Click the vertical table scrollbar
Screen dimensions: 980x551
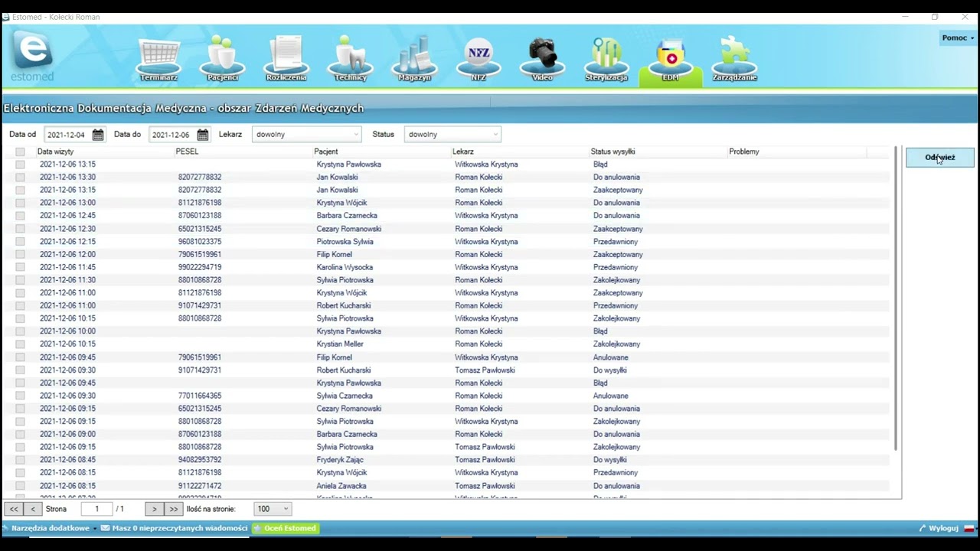[x=895, y=298]
